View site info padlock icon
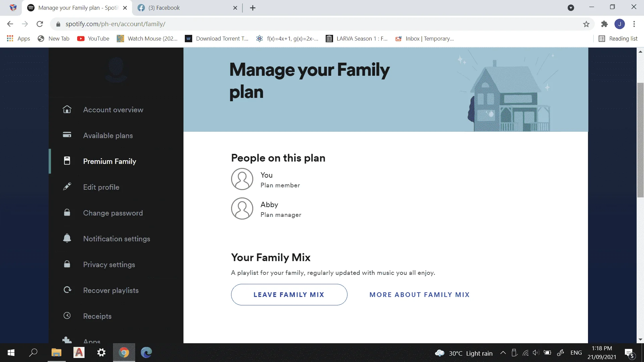 pos(58,24)
